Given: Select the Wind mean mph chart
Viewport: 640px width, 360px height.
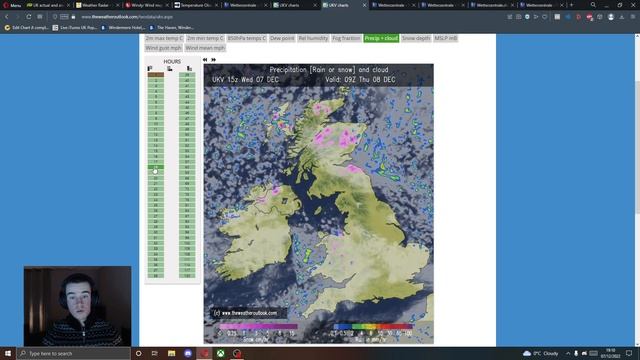Looking at the screenshot, I should 205,48.
